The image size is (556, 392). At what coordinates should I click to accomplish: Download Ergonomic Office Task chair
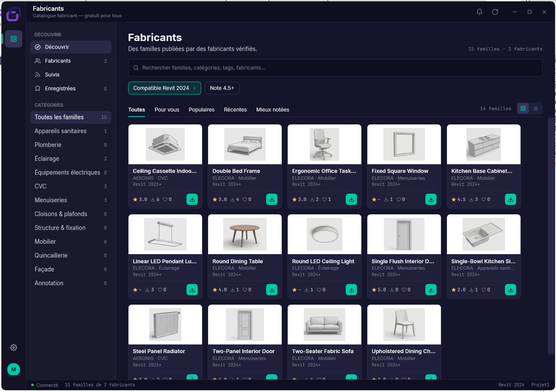click(x=351, y=199)
